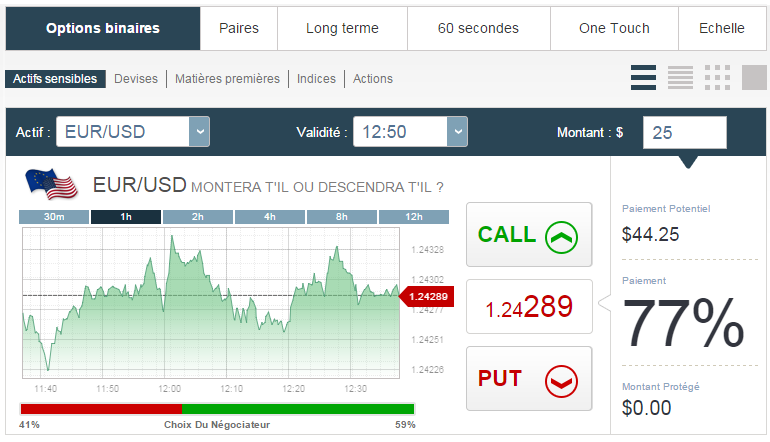Open the Options binaires tab
Screen dimensions: 770x442
[x=103, y=28]
